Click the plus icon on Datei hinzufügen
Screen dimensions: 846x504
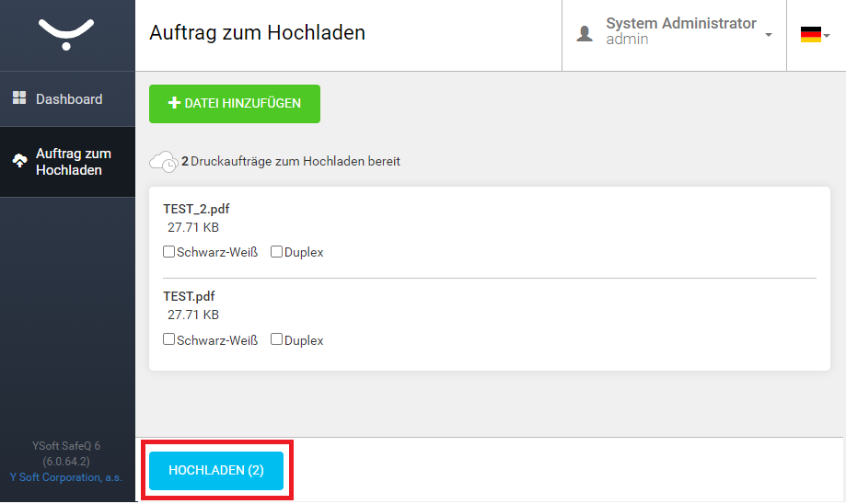pos(174,103)
